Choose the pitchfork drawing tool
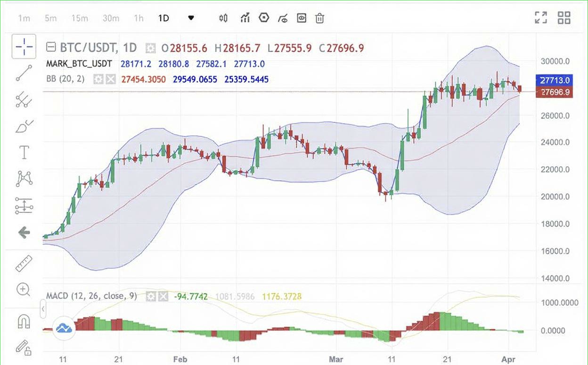Image resolution: width=588 pixels, height=365 pixels. (x=24, y=100)
